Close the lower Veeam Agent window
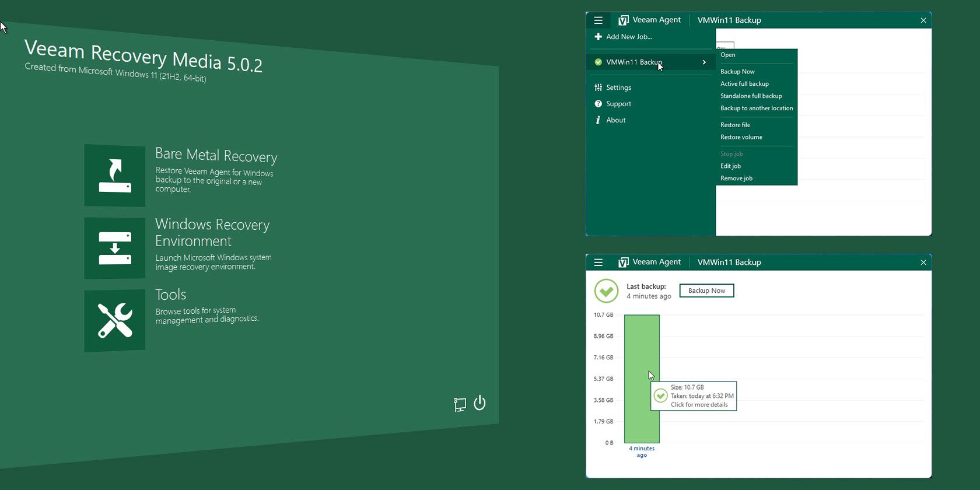This screenshot has height=490, width=980. coord(923,262)
